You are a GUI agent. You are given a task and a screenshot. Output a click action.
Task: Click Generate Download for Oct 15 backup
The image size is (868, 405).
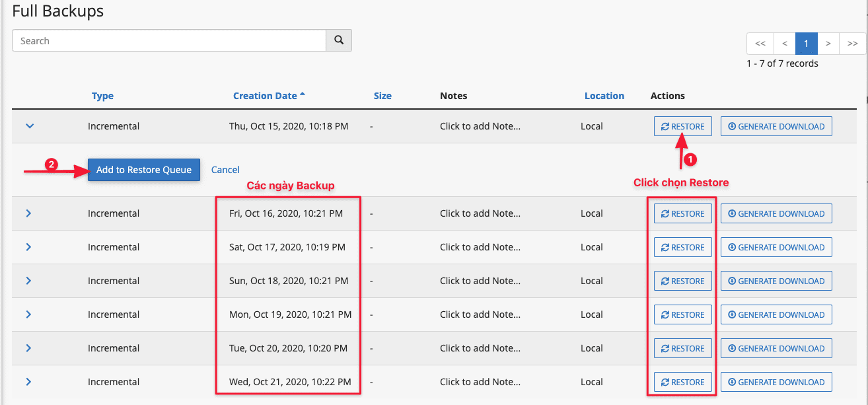[776, 126]
